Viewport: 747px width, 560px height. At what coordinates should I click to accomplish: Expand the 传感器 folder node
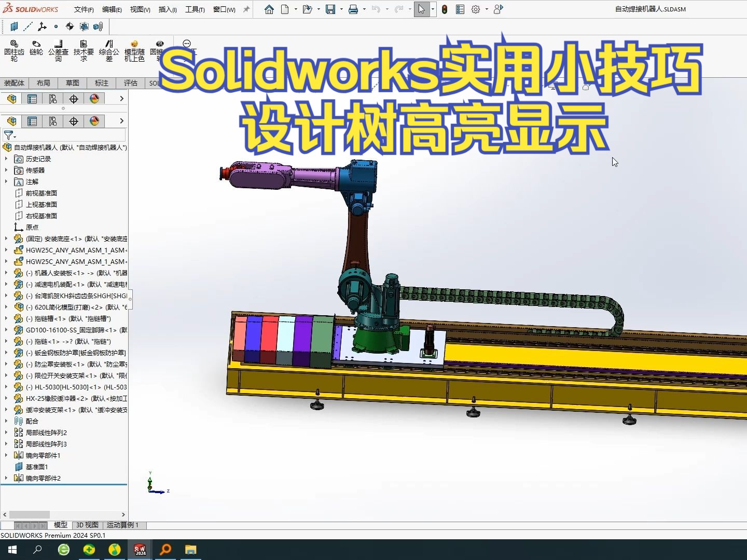click(6, 170)
